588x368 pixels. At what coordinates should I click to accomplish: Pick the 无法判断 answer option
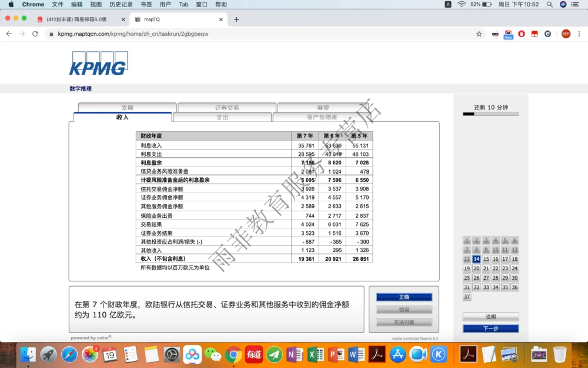pos(404,321)
